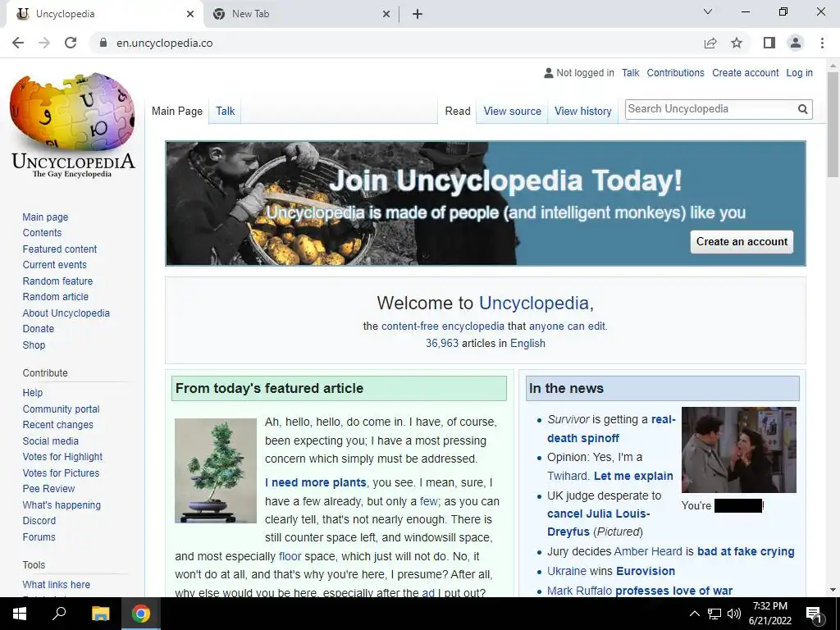This screenshot has width=840, height=630.
Task: Select the Main Page tab
Action: coord(177,112)
